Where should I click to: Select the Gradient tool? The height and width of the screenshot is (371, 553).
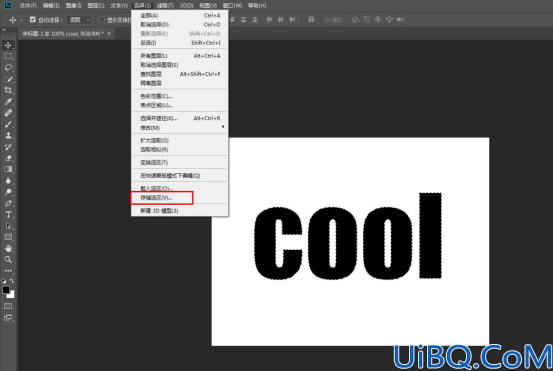(x=8, y=169)
